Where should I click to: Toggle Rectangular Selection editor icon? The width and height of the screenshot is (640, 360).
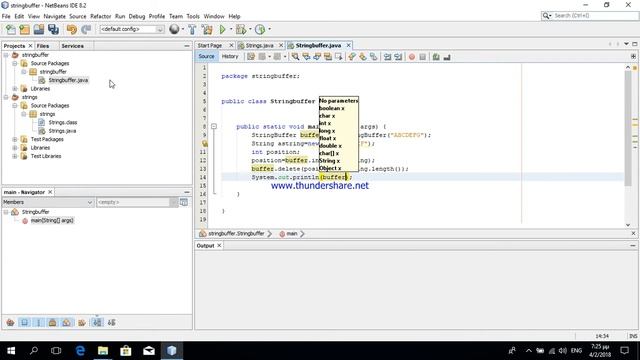[339, 57]
